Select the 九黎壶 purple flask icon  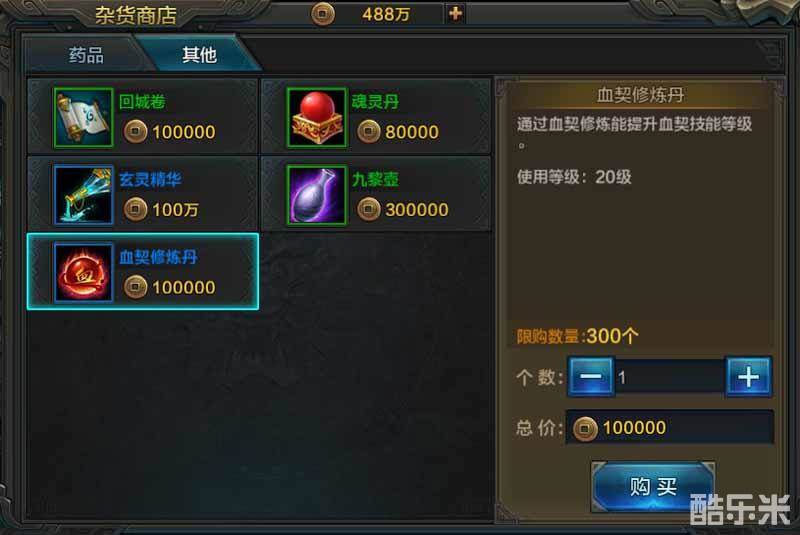tap(316, 195)
